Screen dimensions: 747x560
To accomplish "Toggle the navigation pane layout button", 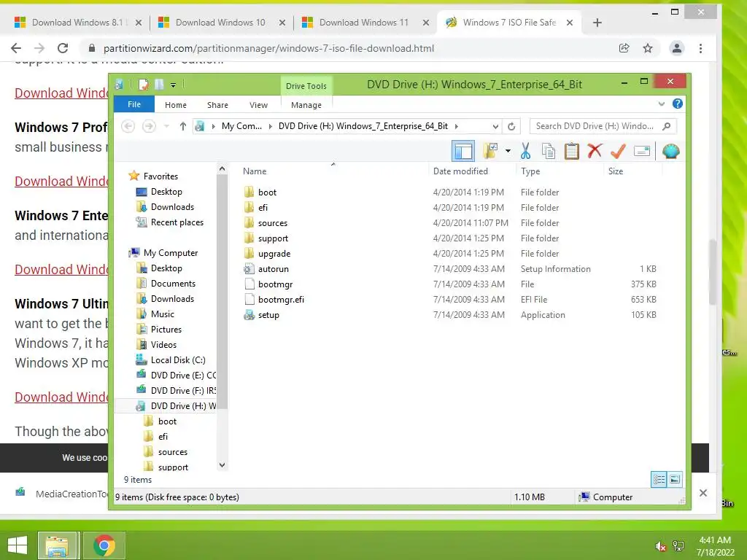I will coord(462,152).
